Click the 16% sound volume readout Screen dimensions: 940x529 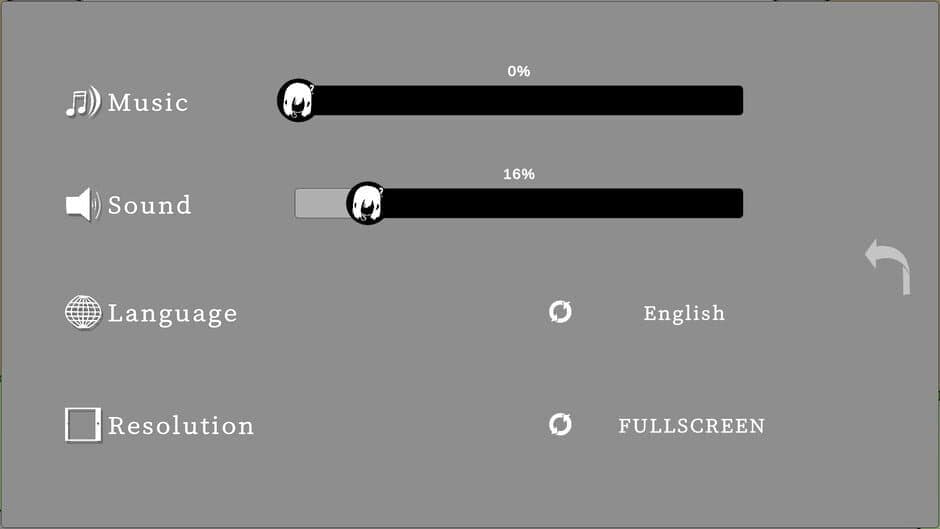click(x=518, y=174)
